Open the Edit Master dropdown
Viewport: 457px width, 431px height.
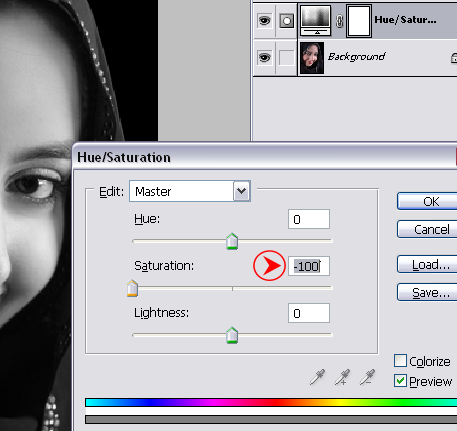click(190, 191)
